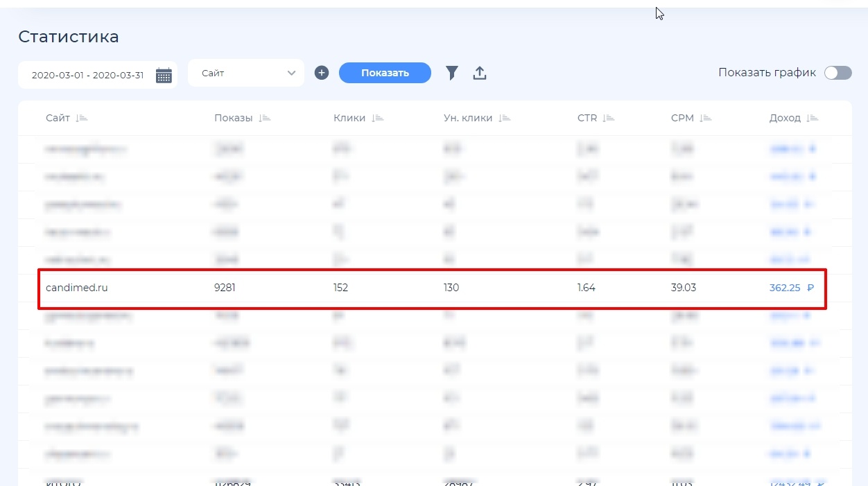Screen dimensions: 868x486
Task: Click impressions value 9281
Action: pos(225,288)
